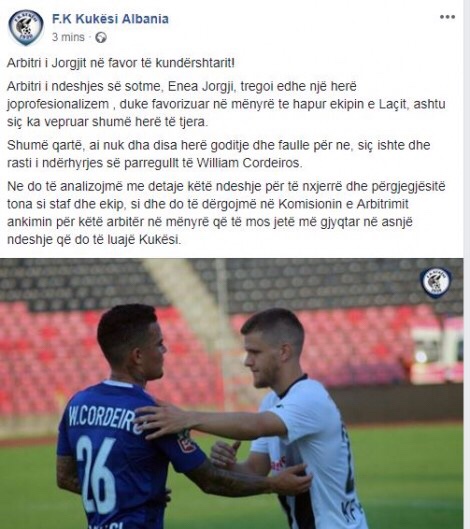Click the sponsor badge on the blue sleeve
Viewport: 470px width, 529px height.
coord(185,441)
